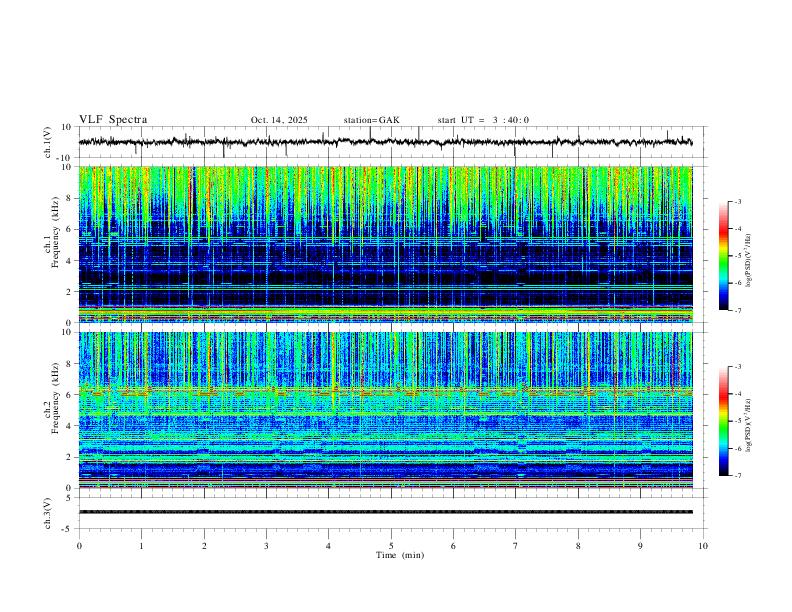Click the "4" kHz tick on ch.2 frequency axis

[70, 426]
